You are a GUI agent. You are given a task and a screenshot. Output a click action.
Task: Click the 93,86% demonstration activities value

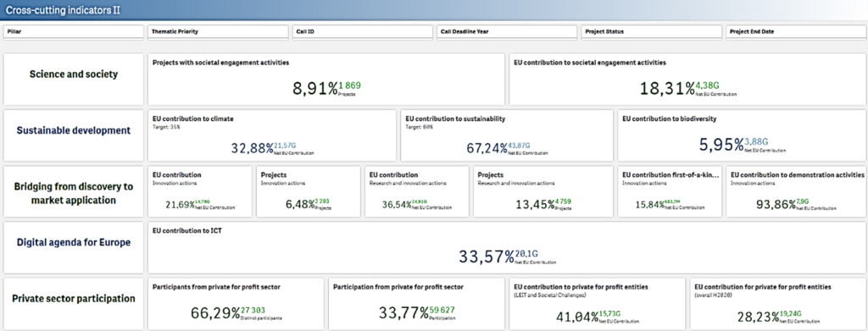point(776,205)
